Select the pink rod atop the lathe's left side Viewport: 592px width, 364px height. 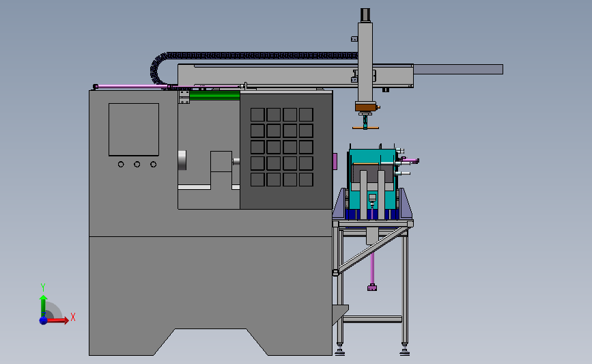coord(130,87)
